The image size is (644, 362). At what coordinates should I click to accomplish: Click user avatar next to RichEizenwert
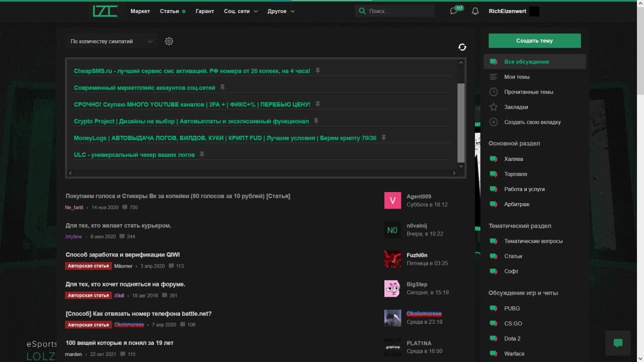coord(534,11)
